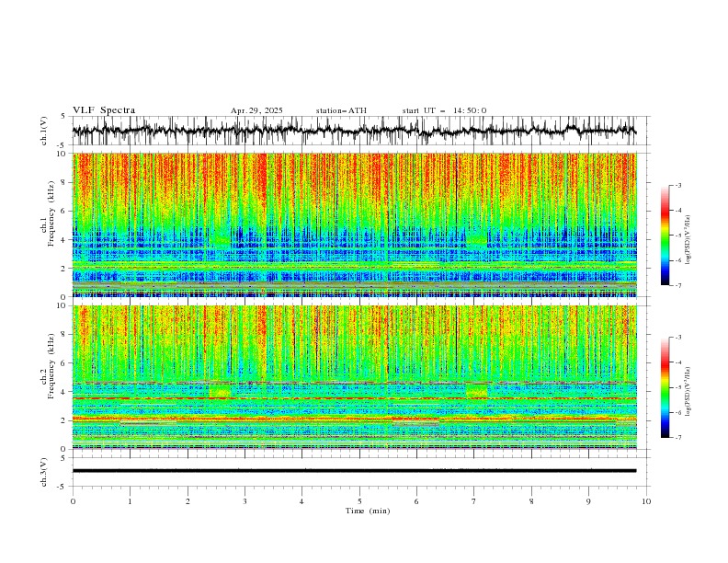Click the ch.1 waveform trace panel
The height and width of the screenshot is (563, 728).
pyautogui.click(x=361, y=131)
